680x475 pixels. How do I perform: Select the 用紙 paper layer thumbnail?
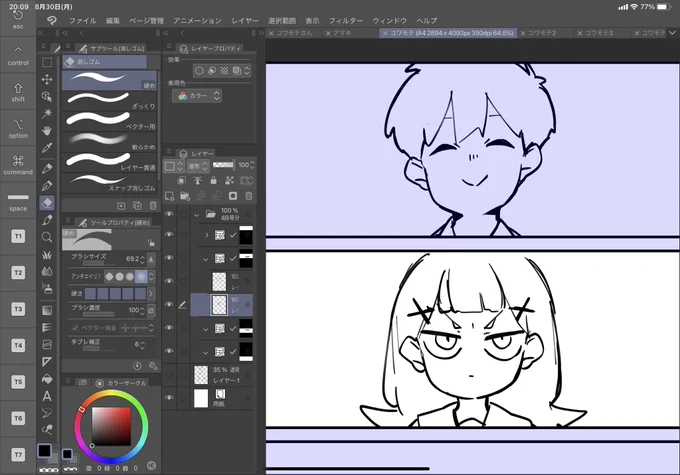pos(201,398)
